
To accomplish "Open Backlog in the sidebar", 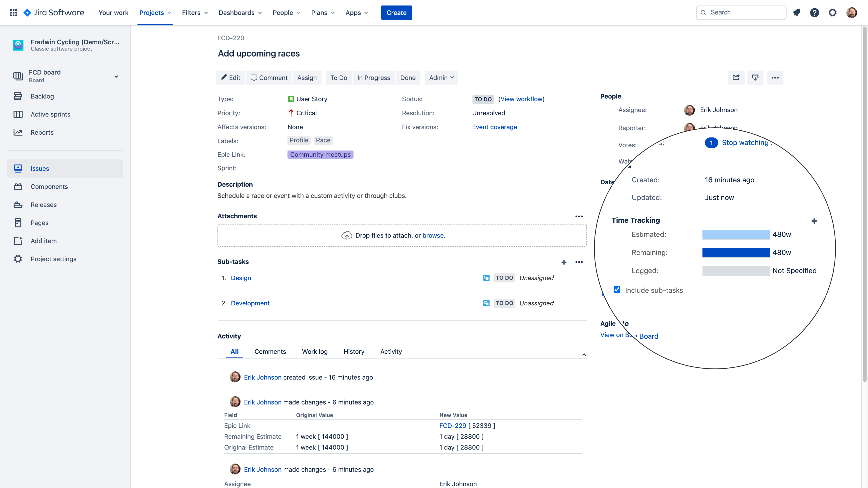I will click(65, 96).
